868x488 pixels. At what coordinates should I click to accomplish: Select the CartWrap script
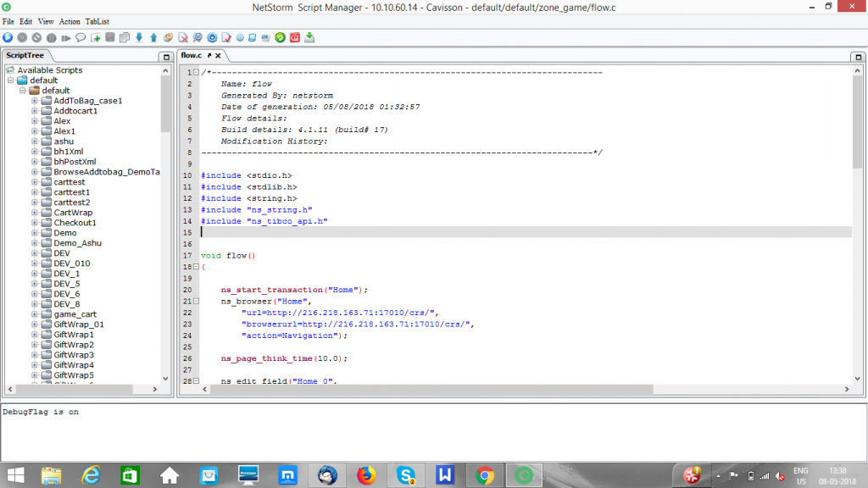pos(73,213)
